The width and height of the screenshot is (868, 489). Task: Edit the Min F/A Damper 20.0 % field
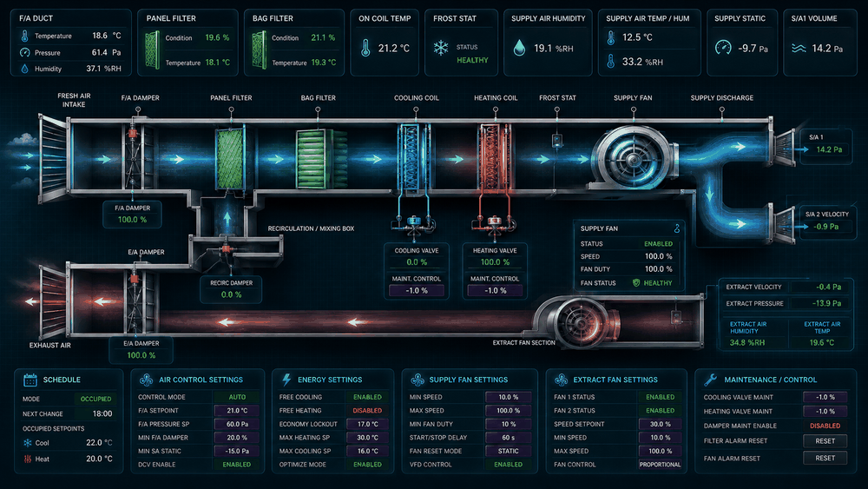(237, 438)
